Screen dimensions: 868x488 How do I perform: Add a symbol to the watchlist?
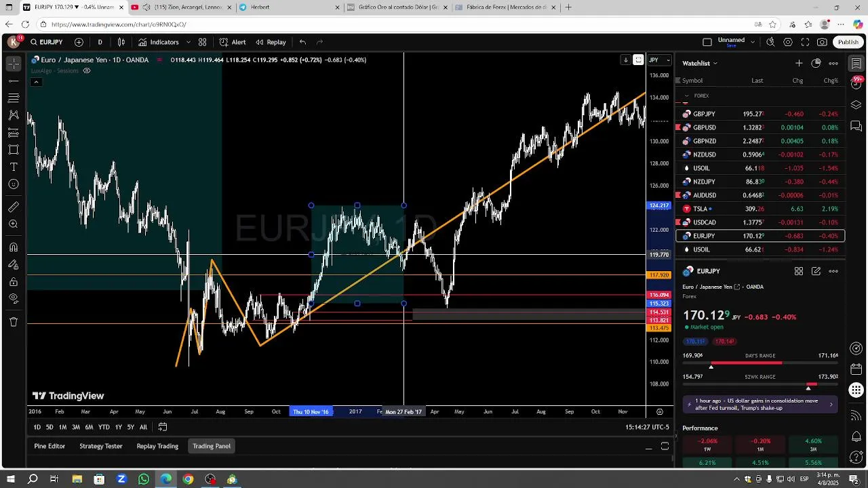coord(799,63)
